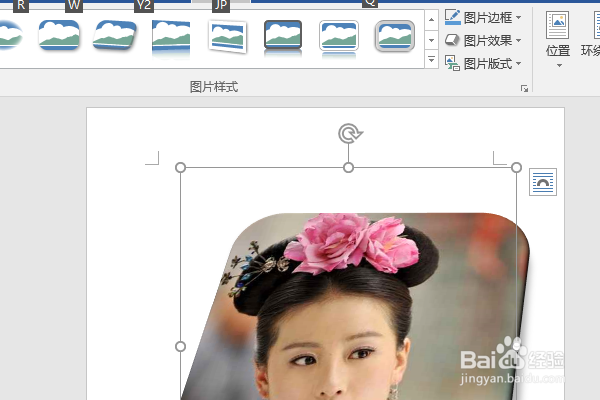Click the top-right corner sizing handle
The height and width of the screenshot is (400, 600).
516,168
